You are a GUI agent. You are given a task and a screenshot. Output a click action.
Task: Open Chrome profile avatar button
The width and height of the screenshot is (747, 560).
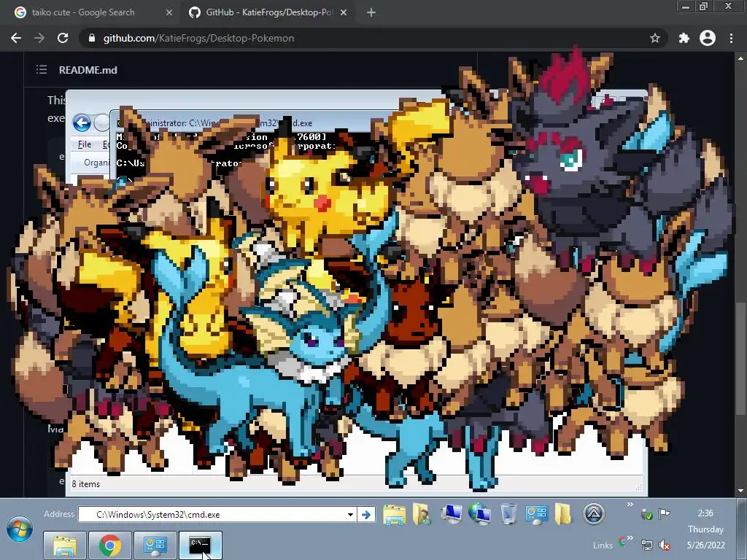point(708,38)
